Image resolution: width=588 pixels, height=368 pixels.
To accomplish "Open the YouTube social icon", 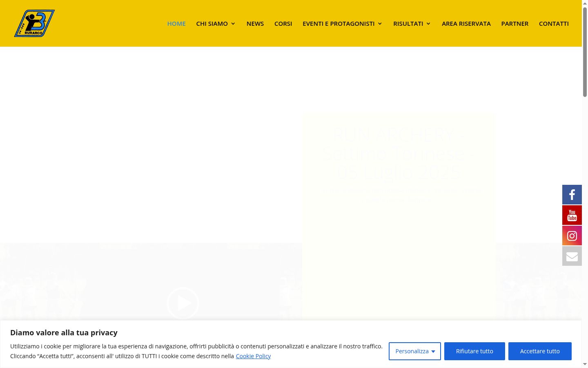I will point(572,215).
